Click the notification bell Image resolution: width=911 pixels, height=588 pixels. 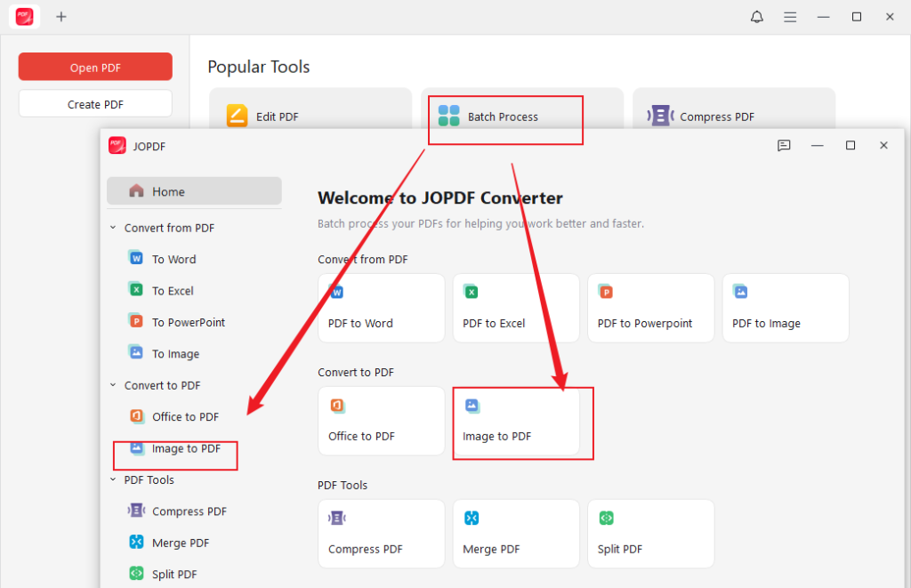pos(756,16)
